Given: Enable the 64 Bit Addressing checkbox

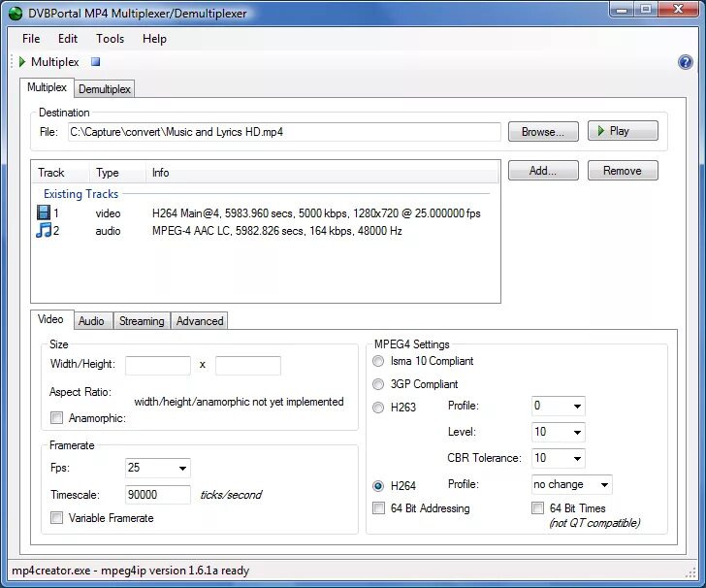Looking at the screenshot, I should pyautogui.click(x=378, y=508).
